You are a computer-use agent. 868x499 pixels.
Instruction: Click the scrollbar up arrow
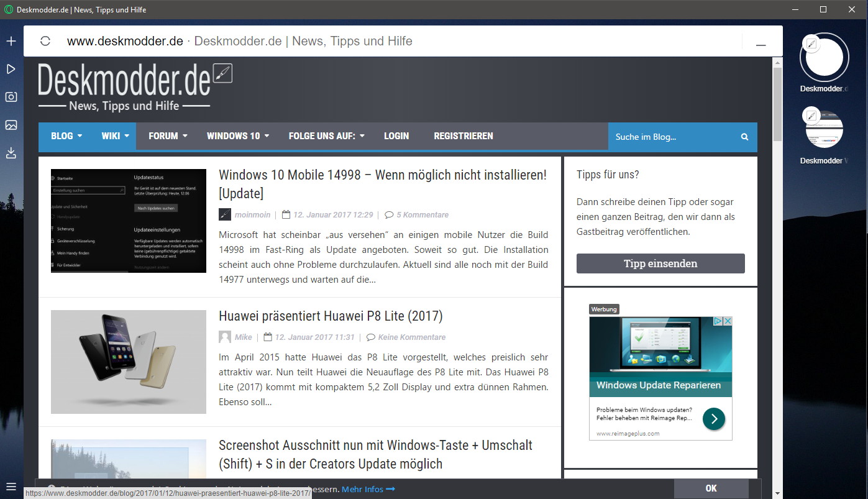(777, 62)
